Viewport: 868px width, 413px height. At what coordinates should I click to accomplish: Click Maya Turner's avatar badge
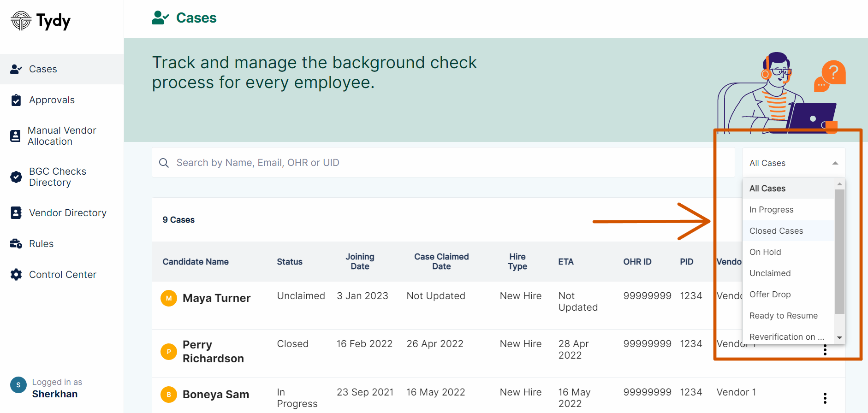point(169,298)
